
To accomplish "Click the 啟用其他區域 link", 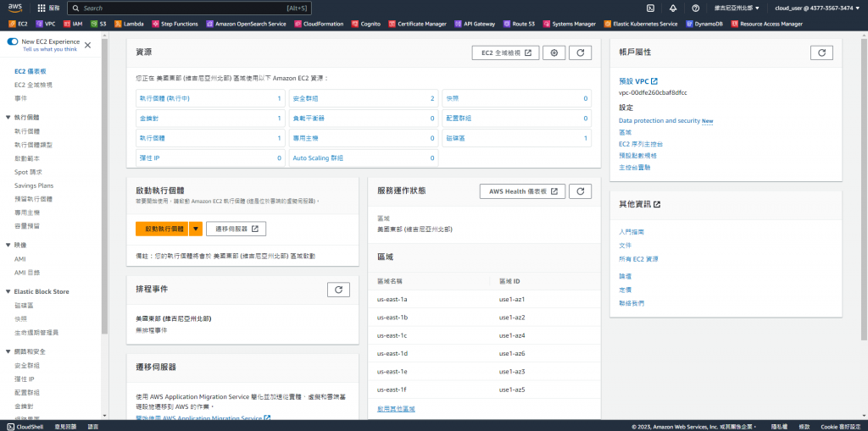I will coord(396,409).
